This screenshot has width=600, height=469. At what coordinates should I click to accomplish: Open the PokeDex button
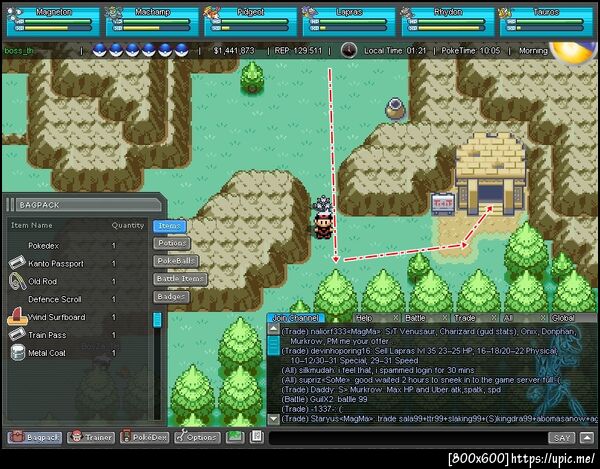click(x=144, y=437)
